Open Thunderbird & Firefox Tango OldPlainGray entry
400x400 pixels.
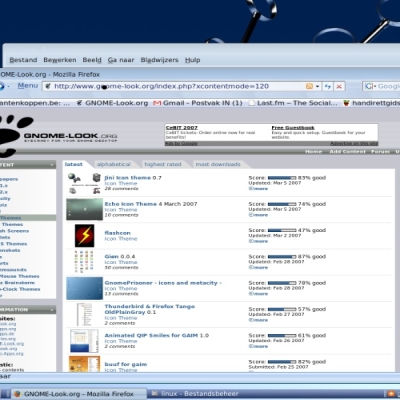pos(150,309)
